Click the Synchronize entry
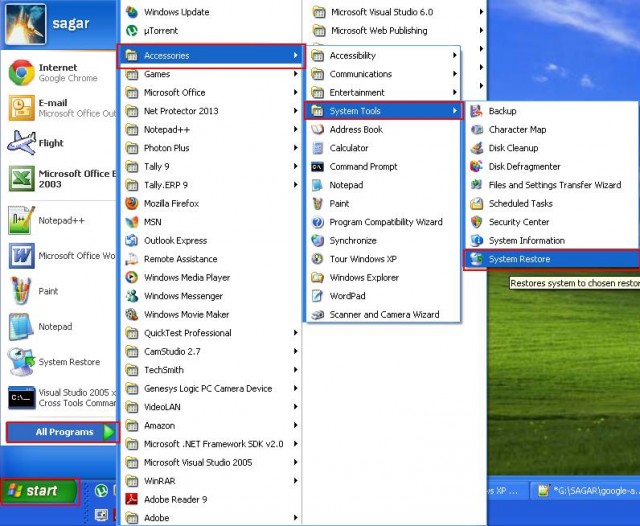This screenshot has height=526, width=640. pyautogui.click(x=384, y=240)
